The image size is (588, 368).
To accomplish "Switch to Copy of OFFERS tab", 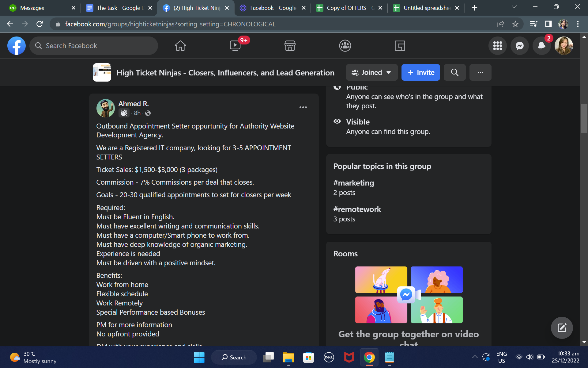I will [348, 8].
